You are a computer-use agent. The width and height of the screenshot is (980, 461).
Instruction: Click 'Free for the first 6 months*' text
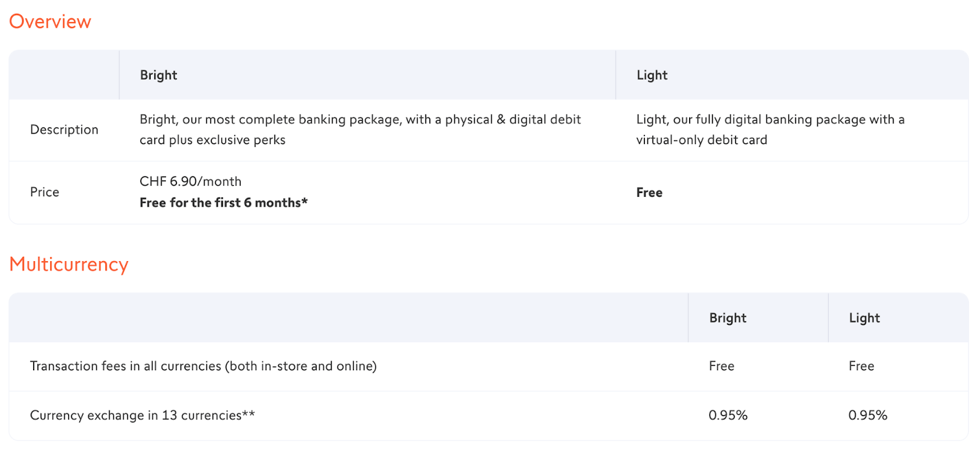click(x=224, y=202)
